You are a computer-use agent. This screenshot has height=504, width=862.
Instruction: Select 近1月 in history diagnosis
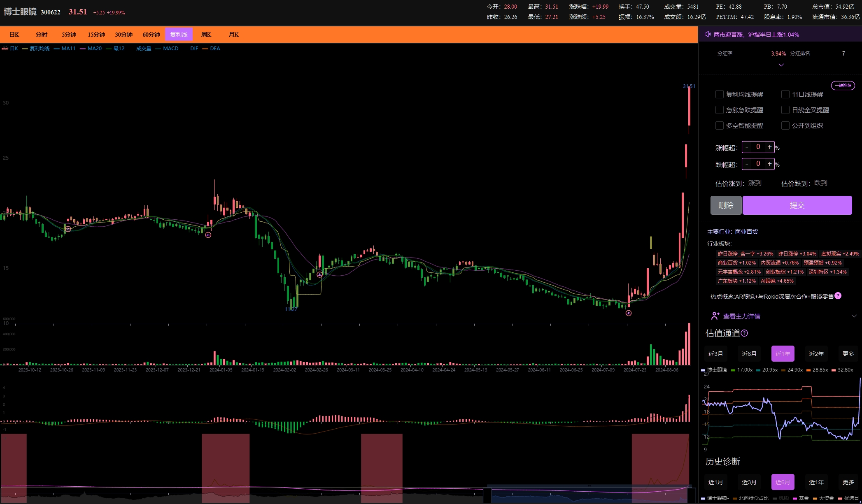(x=715, y=482)
